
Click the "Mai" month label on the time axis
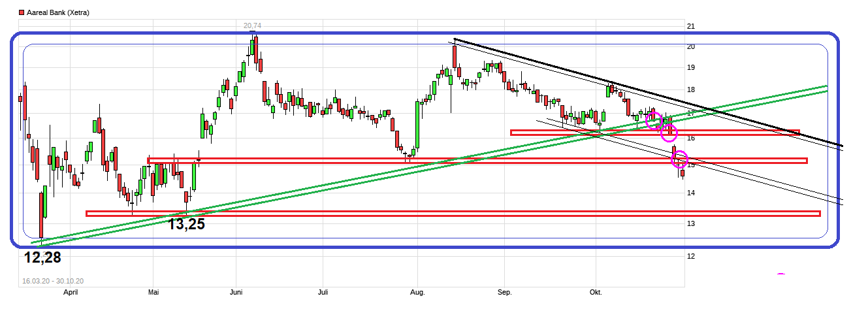153,293
